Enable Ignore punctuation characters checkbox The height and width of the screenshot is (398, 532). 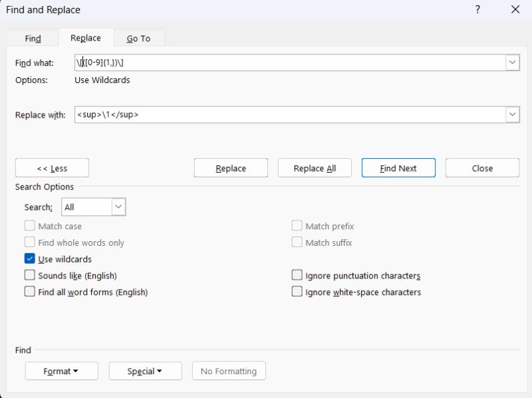(x=297, y=275)
